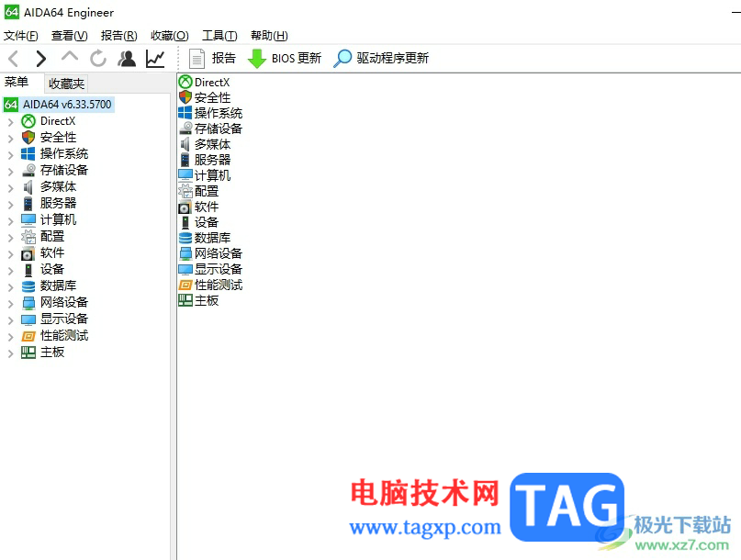Open the 收藏(O) menu
The width and height of the screenshot is (741, 560).
[170, 36]
